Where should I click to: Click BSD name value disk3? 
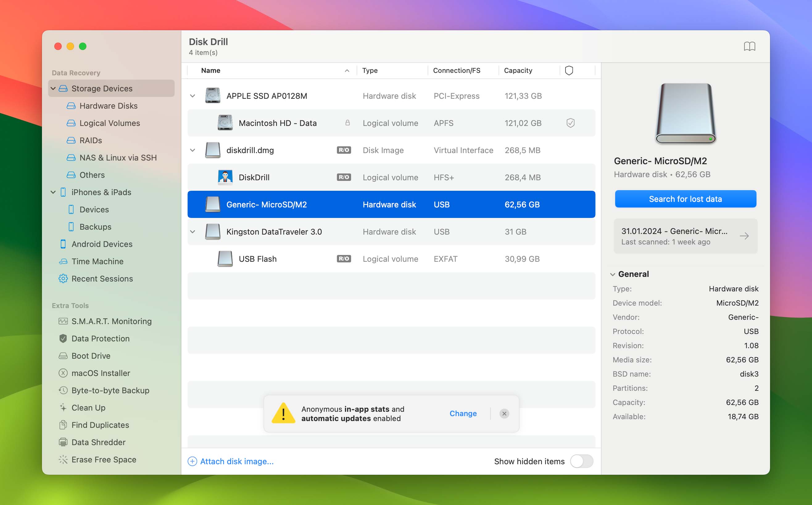click(x=749, y=374)
